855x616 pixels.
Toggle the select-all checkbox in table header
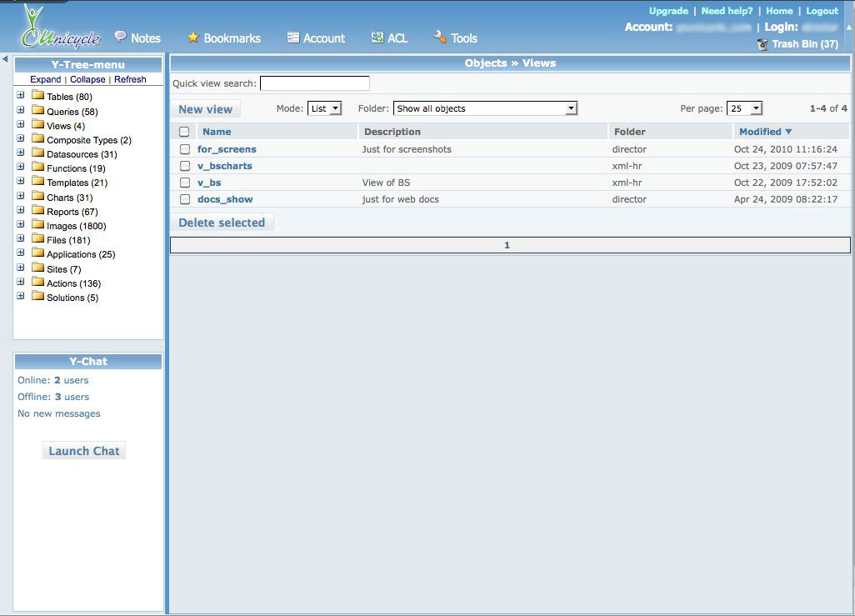pos(184,132)
